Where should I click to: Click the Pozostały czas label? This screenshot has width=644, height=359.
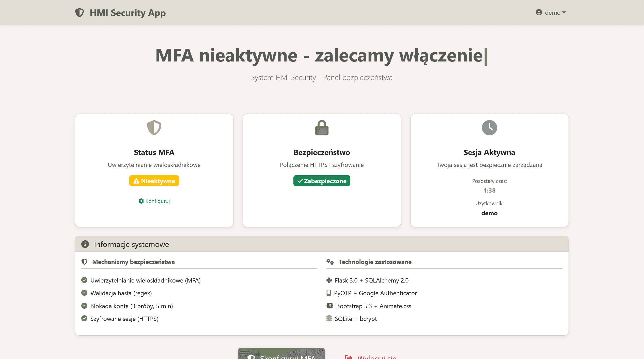pos(489,181)
